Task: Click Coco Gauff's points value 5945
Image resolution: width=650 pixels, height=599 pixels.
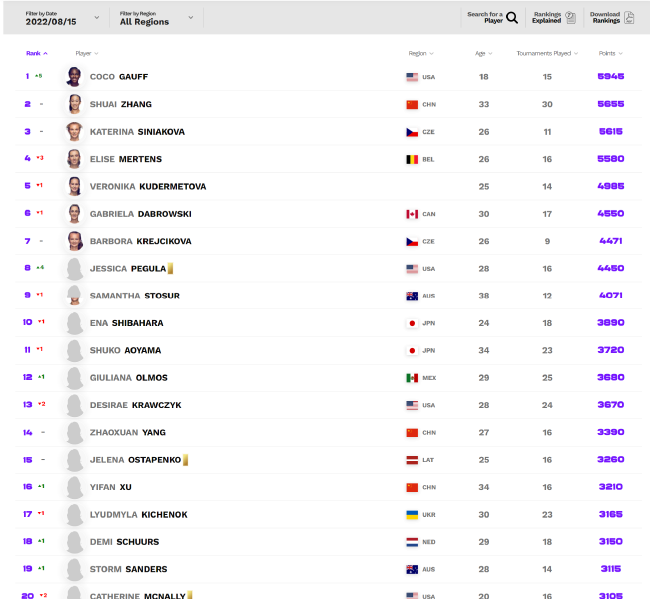Action: [611, 76]
